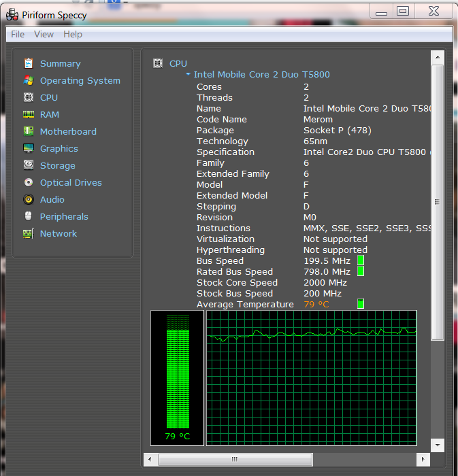Open the Storage section
Screen dimensions: 458x476
tap(58, 166)
